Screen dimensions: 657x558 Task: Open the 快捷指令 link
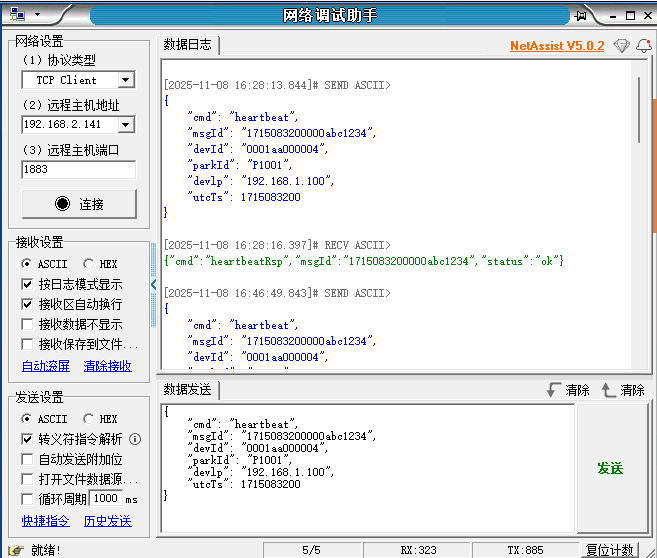pyautogui.click(x=46, y=521)
